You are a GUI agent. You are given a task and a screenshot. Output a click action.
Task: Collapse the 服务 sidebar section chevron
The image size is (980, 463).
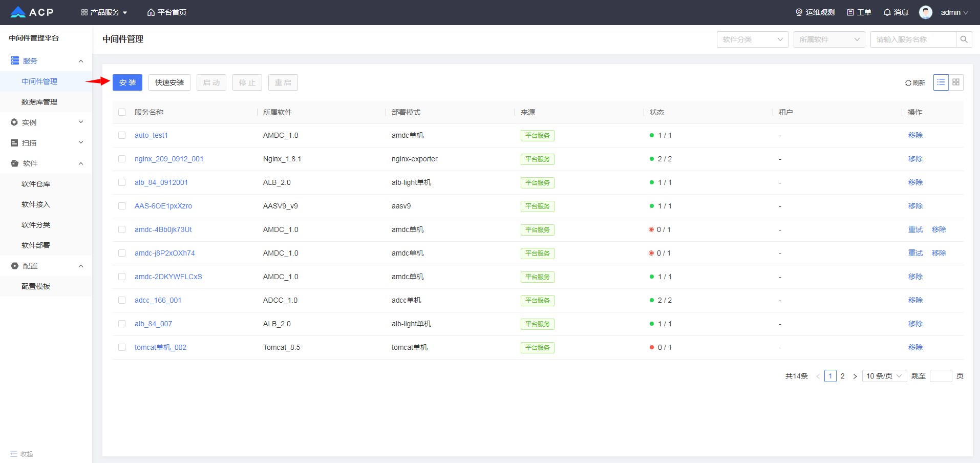(81, 61)
